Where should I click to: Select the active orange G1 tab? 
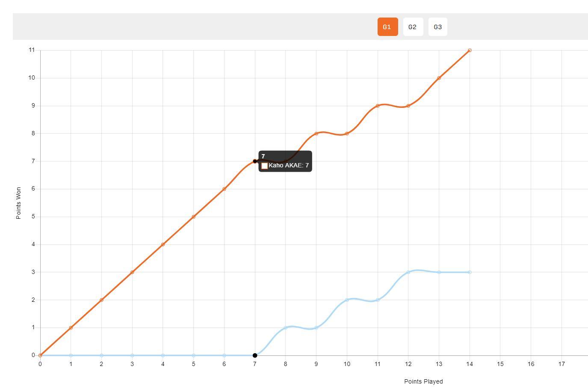click(x=387, y=27)
